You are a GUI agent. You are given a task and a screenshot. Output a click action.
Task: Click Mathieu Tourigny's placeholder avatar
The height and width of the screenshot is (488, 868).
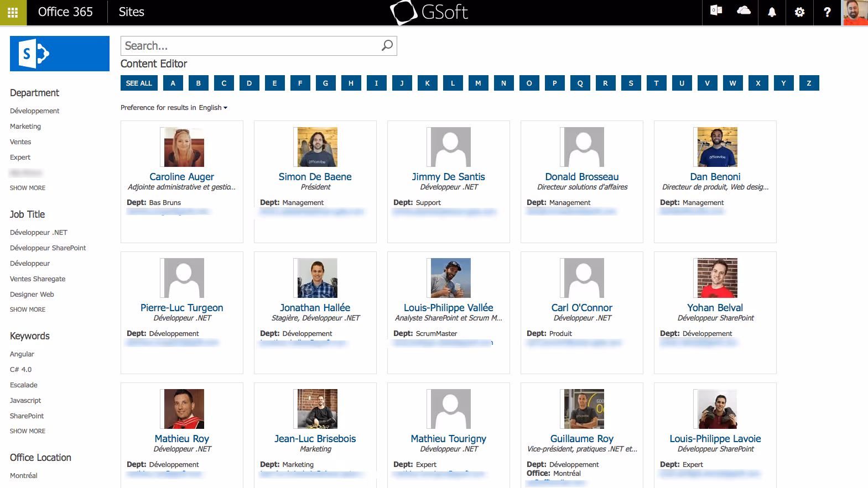click(x=451, y=409)
